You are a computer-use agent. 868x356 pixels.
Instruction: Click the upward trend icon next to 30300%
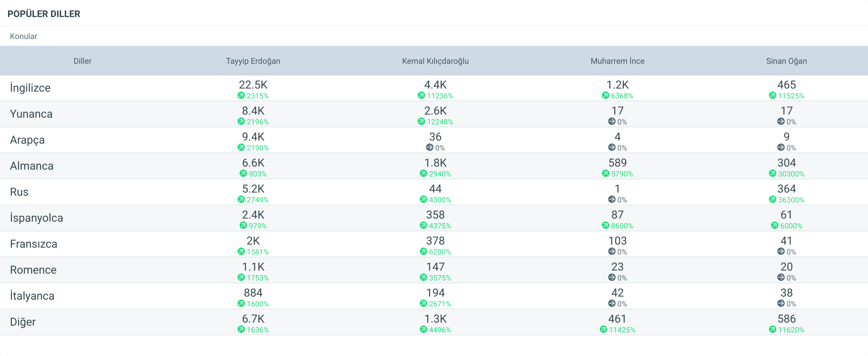[x=772, y=173]
